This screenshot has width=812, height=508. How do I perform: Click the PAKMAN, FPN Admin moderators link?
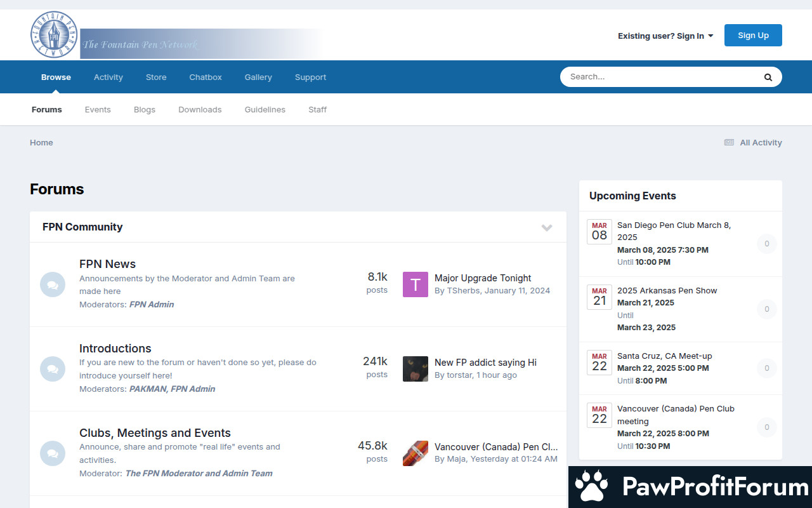[172, 389]
